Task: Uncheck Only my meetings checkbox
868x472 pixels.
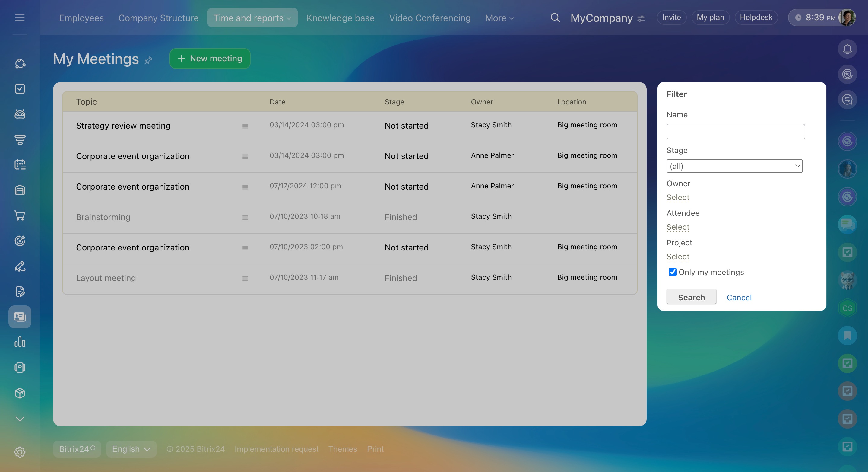Action: (672, 272)
